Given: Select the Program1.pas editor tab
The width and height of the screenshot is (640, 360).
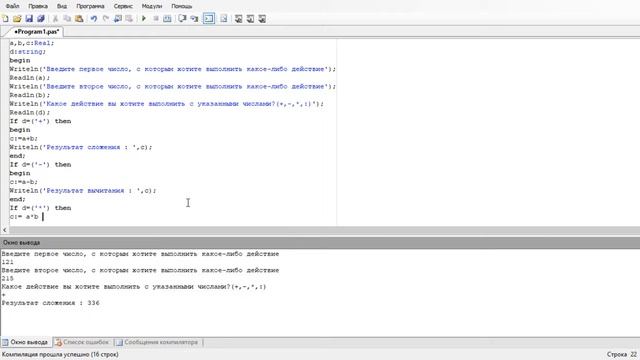Looking at the screenshot, I should coord(36,31).
